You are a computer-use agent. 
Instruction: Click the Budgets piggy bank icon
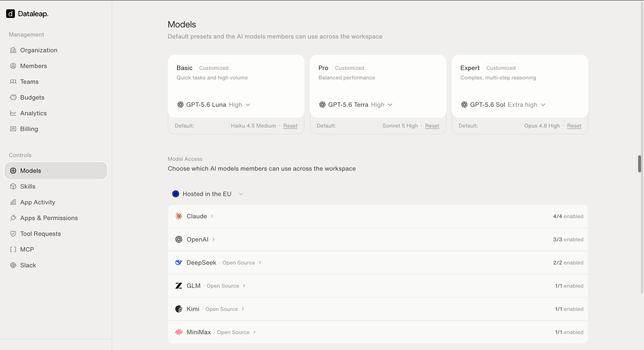(13, 97)
